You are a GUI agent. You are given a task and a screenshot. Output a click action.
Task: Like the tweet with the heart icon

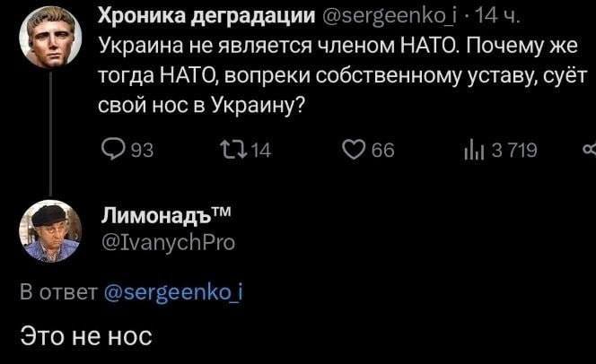point(355,151)
